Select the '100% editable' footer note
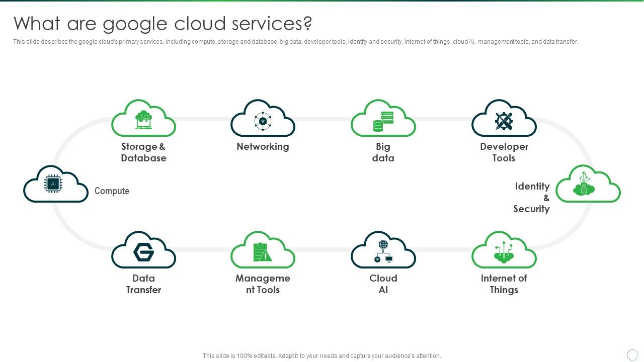The image size is (644, 362). pyautogui.click(x=322, y=356)
